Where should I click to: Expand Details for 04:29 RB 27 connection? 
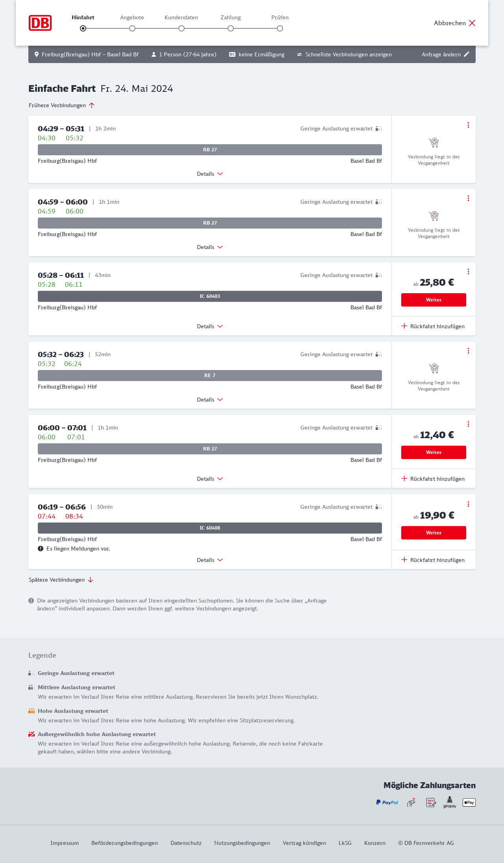[x=210, y=174]
